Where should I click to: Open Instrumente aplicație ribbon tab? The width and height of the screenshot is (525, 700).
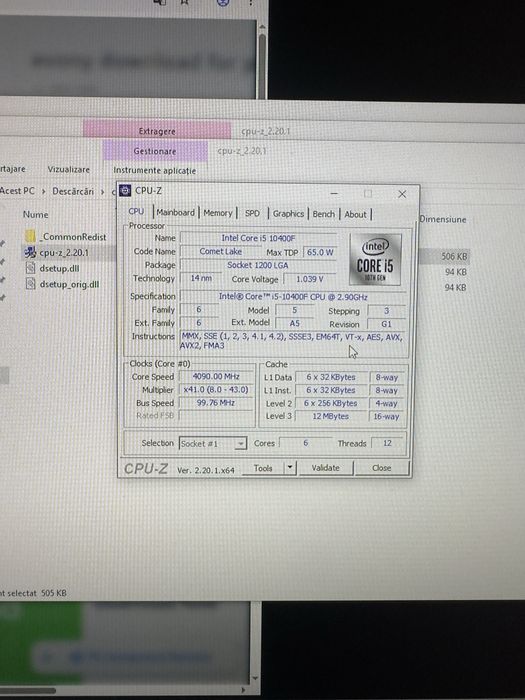click(154, 171)
